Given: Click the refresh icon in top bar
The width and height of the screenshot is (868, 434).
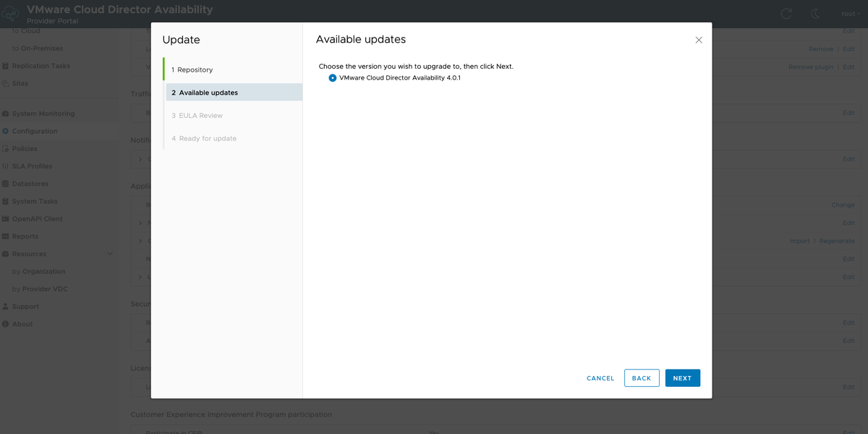Looking at the screenshot, I should point(786,14).
